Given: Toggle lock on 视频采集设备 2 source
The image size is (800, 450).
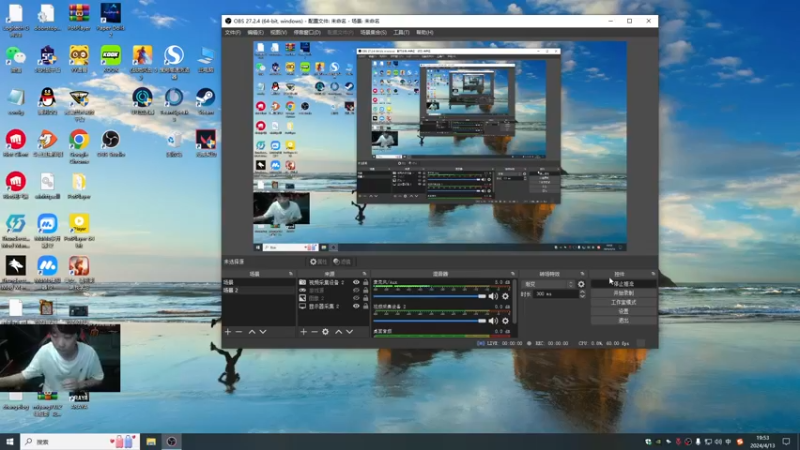Looking at the screenshot, I should point(365,283).
